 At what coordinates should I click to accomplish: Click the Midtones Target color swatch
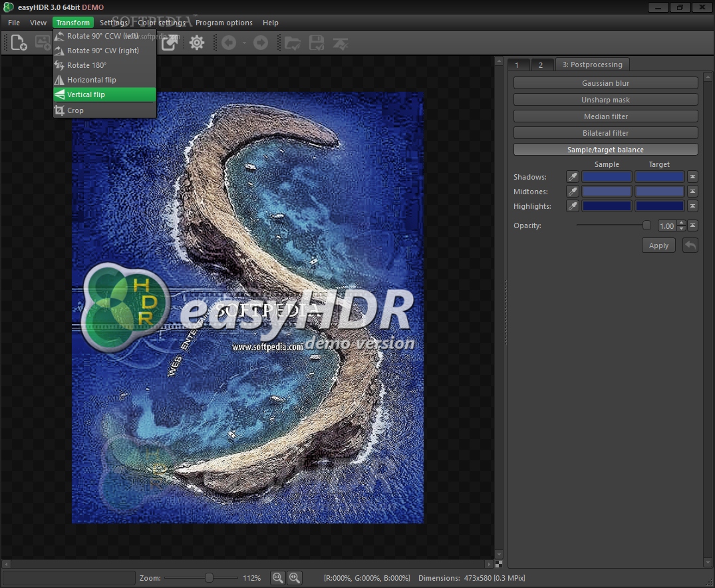coord(659,191)
